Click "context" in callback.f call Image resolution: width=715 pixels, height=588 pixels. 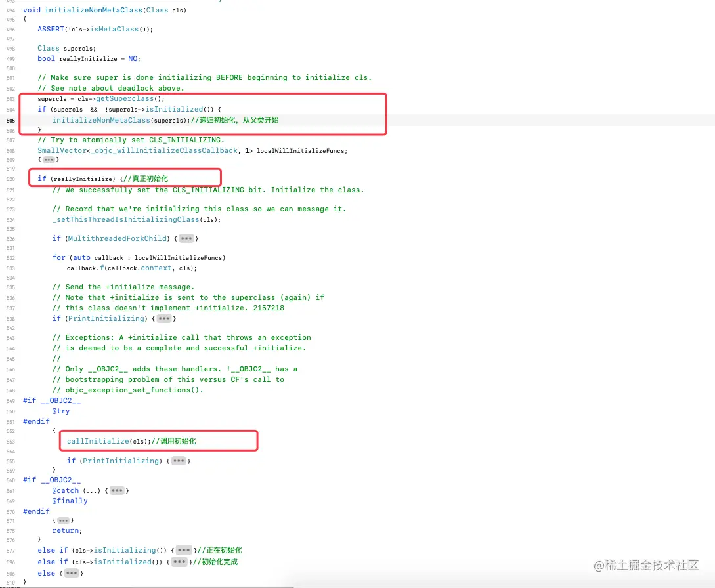pyautogui.click(x=156, y=268)
